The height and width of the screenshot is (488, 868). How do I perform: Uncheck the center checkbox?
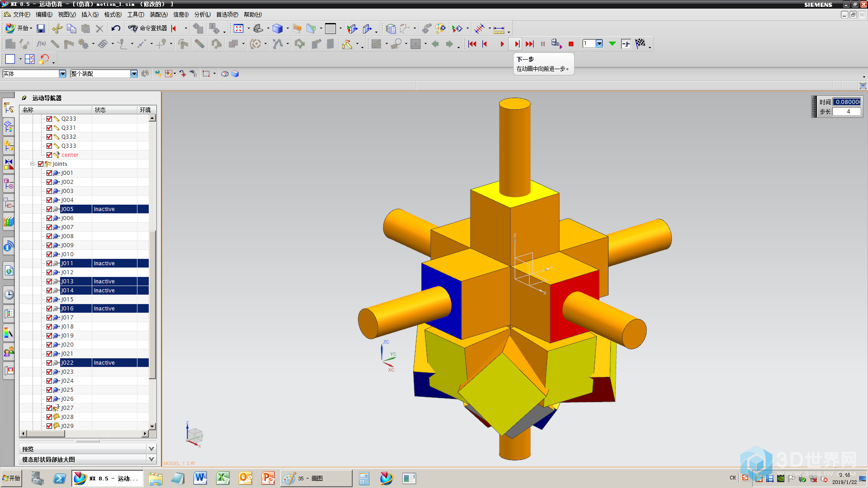coord(49,155)
